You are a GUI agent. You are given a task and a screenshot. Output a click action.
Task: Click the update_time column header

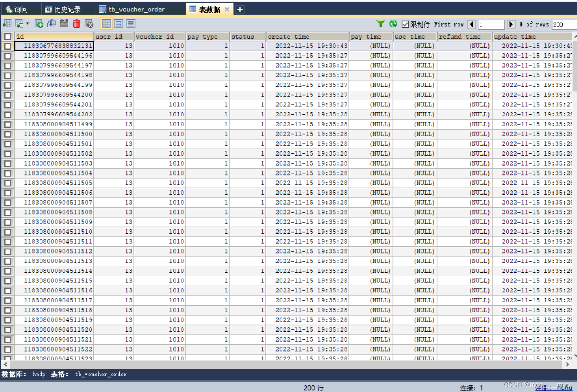pyautogui.click(x=533, y=37)
